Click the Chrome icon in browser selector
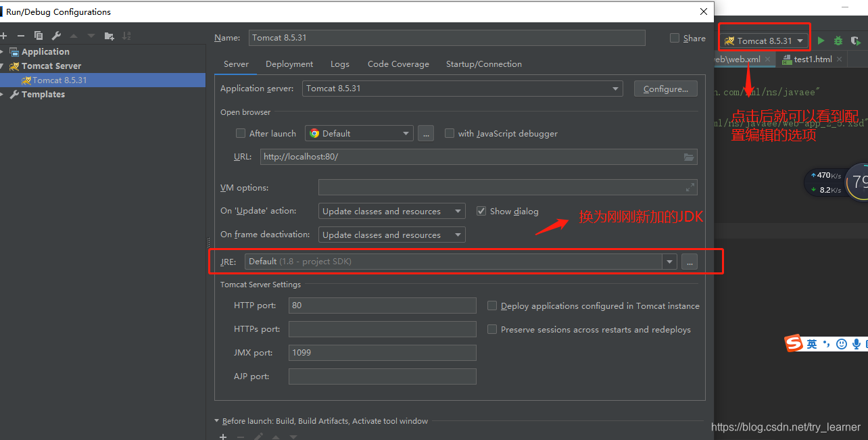This screenshot has height=440, width=868. tap(314, 133)
